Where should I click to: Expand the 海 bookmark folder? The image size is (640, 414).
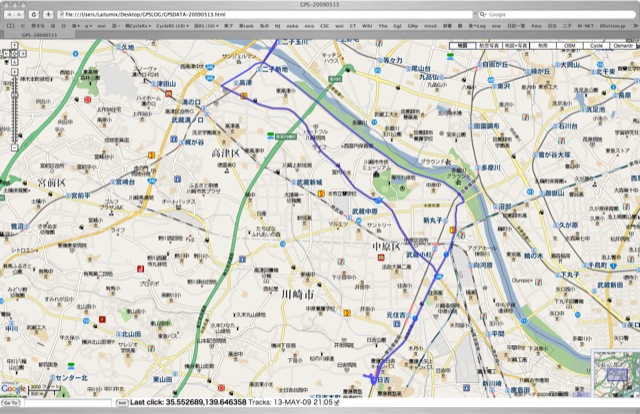point(76,26)
